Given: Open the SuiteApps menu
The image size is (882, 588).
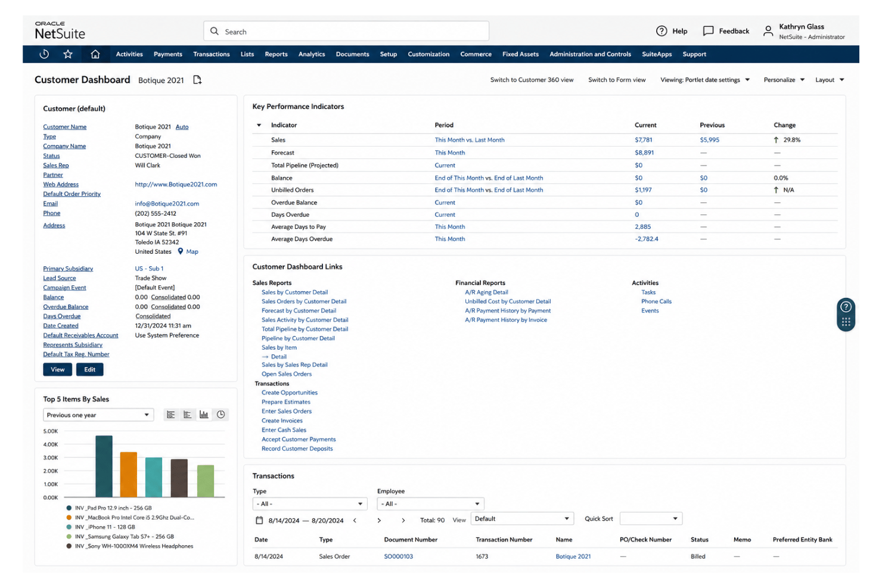Looking at the screenshot, I should coord(657,54).
